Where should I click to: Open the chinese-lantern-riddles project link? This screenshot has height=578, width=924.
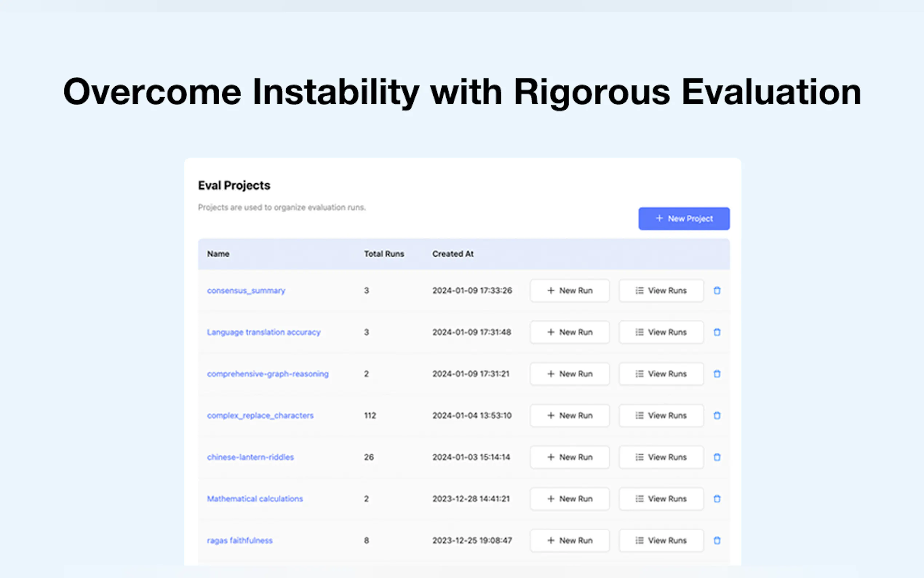tap(250, 457)
